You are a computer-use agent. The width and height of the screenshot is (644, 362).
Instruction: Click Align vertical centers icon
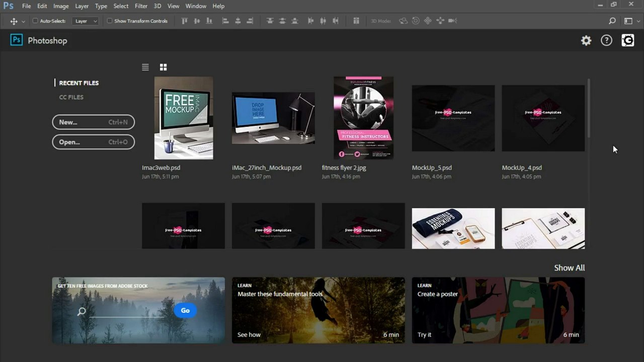coord(197,21)
